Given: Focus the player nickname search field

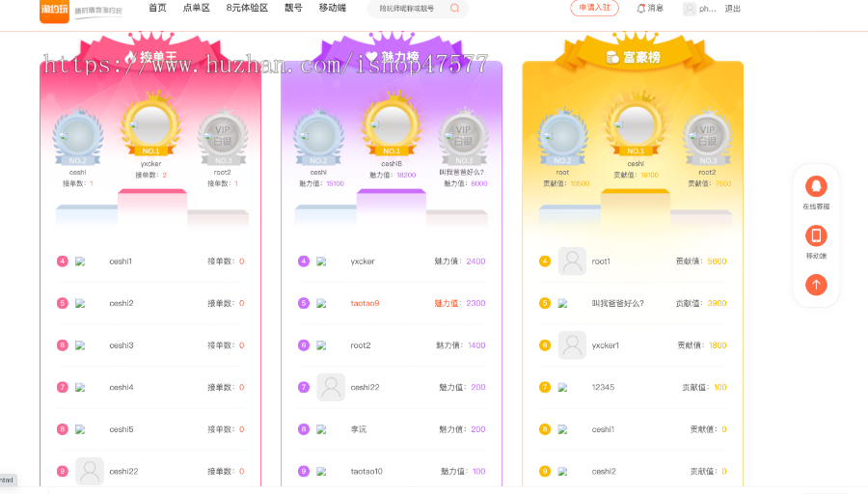Looking at the screenshot, I should (x=407, y=9).
